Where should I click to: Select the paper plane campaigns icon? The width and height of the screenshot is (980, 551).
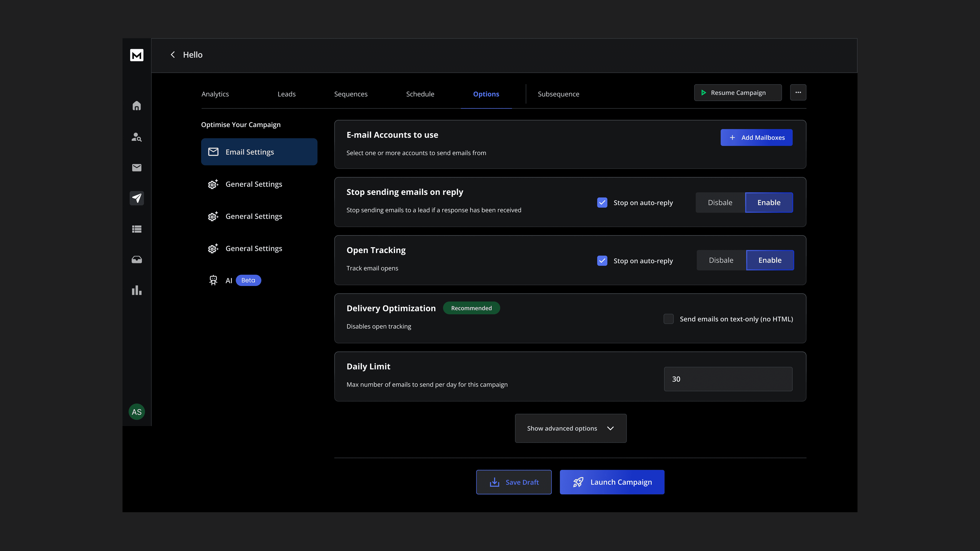point(137,198)
